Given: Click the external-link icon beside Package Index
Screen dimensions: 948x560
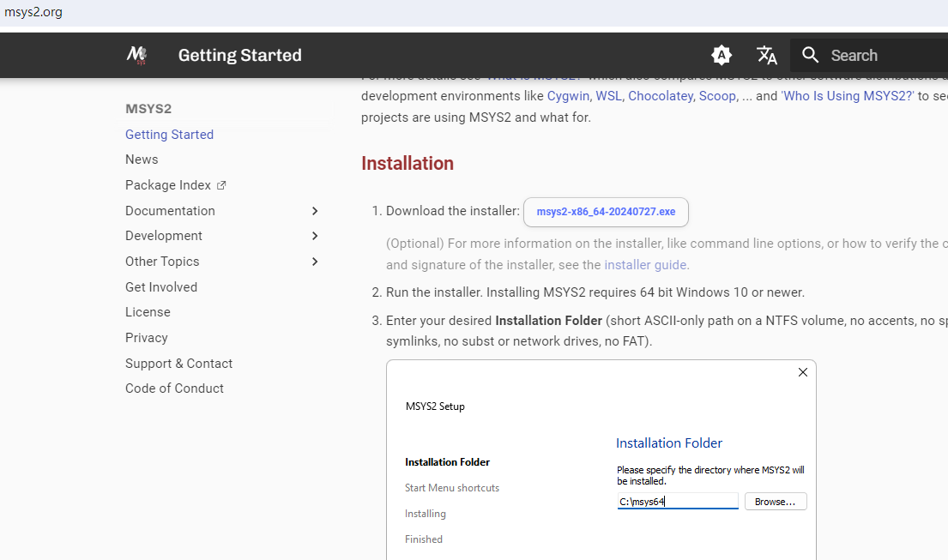Looking at the screenshot, I should (x=221, y=184).
